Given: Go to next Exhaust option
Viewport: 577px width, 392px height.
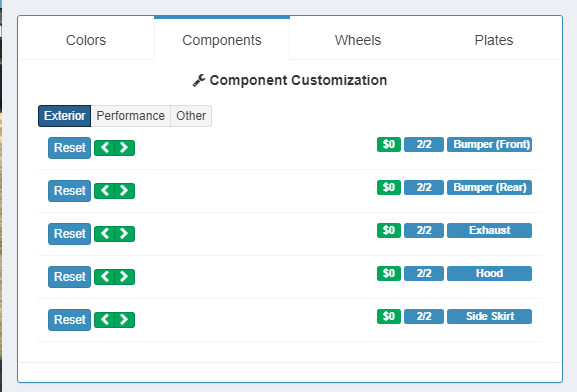Looking at the screenshot, I should point(125,234).
